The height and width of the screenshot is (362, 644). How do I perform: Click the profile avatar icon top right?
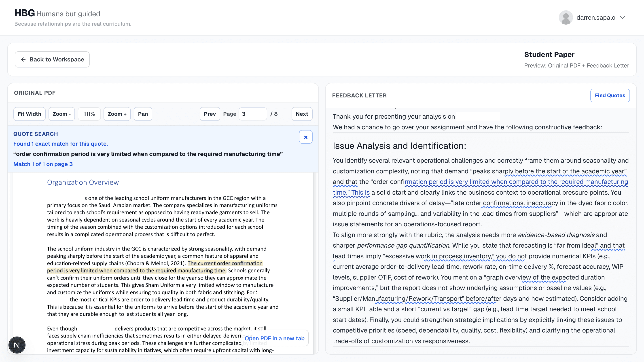[566, 17]
